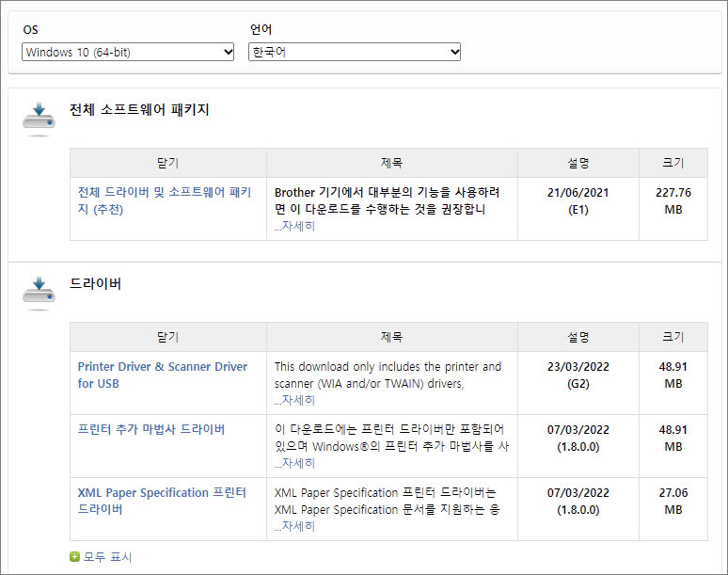Open XML Paper Specification 프린터 드라이버 link
Screen dimensions: 728x575
pos(162,501)
